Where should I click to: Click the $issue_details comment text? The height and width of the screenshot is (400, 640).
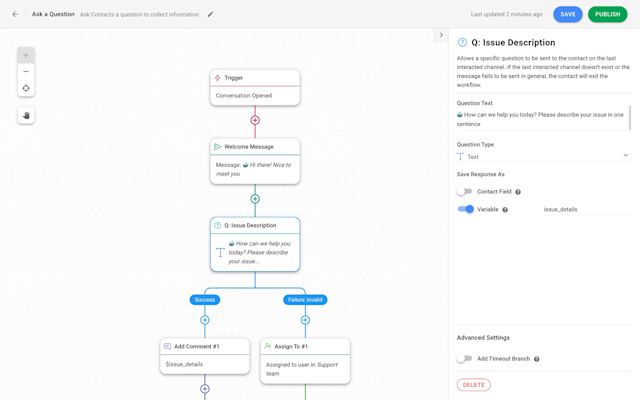[x=184, y=364]
